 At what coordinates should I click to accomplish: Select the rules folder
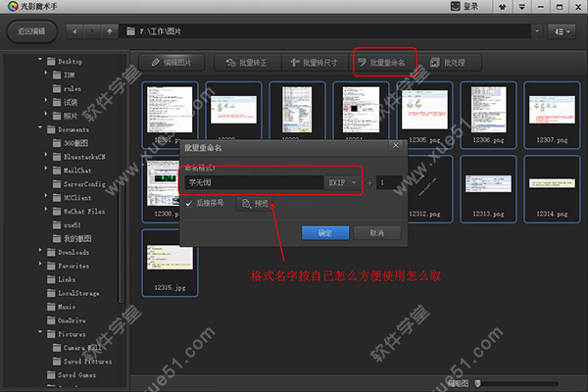tap(67, 89)
